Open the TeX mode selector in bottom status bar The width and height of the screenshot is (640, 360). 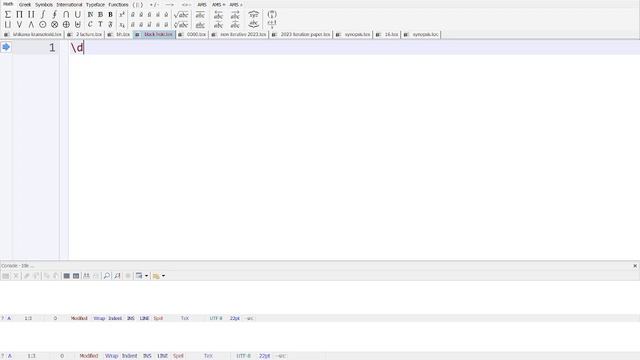[208, 356]
